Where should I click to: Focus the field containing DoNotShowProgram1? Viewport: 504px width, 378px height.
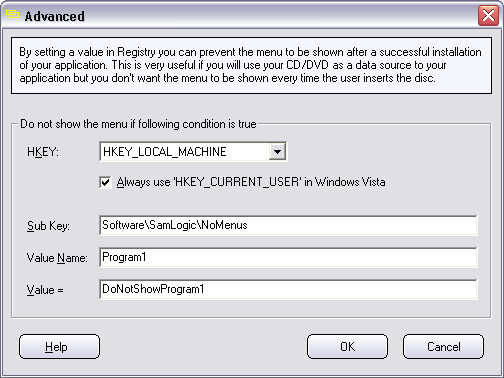288,289
